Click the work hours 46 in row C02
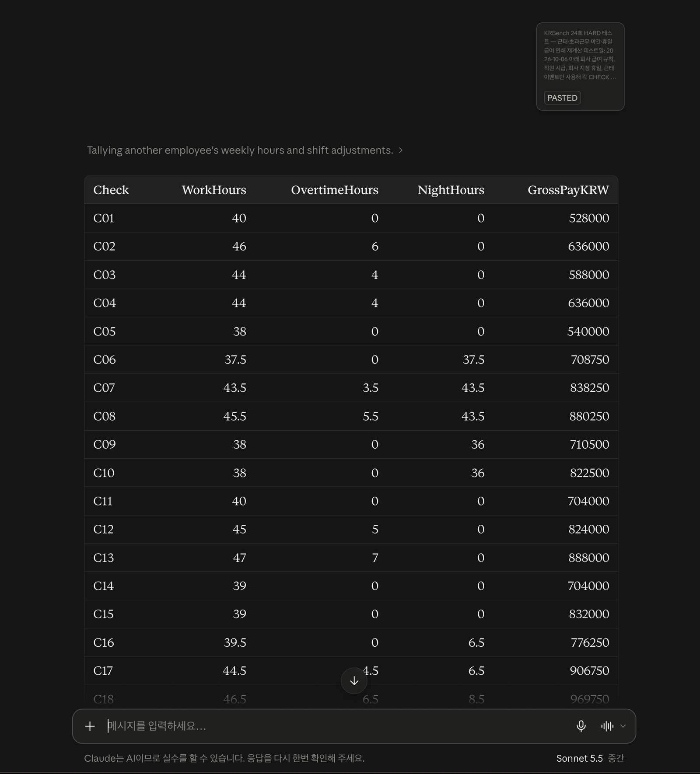 click(x=239, y=246)
